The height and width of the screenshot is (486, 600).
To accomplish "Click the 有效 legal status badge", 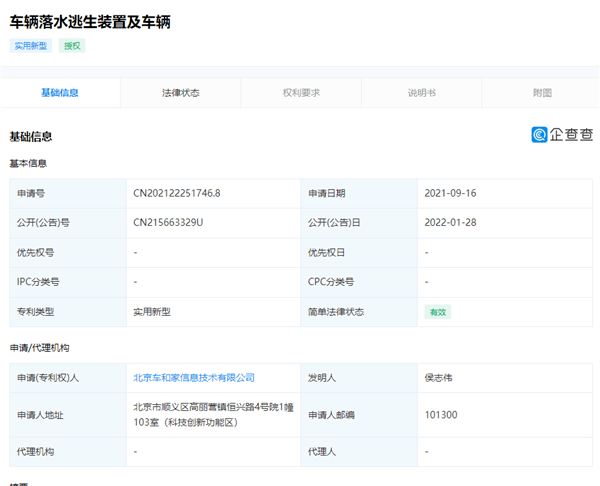I will pos(438,312).
